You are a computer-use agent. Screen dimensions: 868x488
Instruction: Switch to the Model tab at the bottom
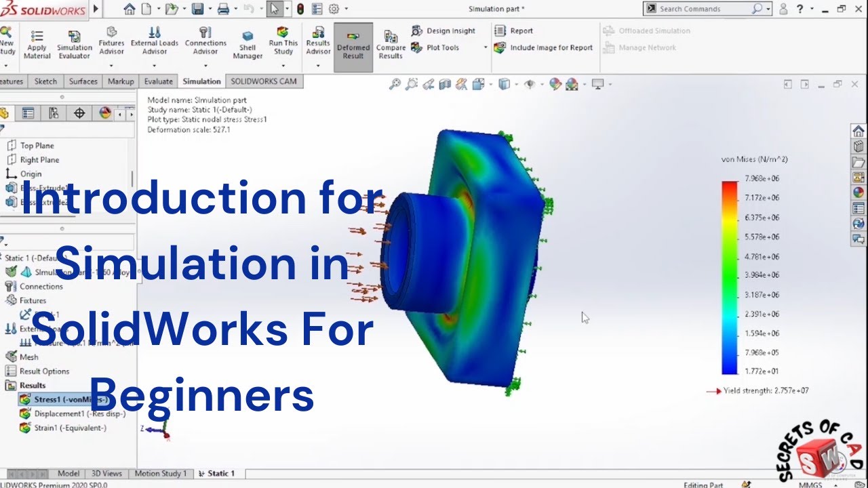pos(68,473)
